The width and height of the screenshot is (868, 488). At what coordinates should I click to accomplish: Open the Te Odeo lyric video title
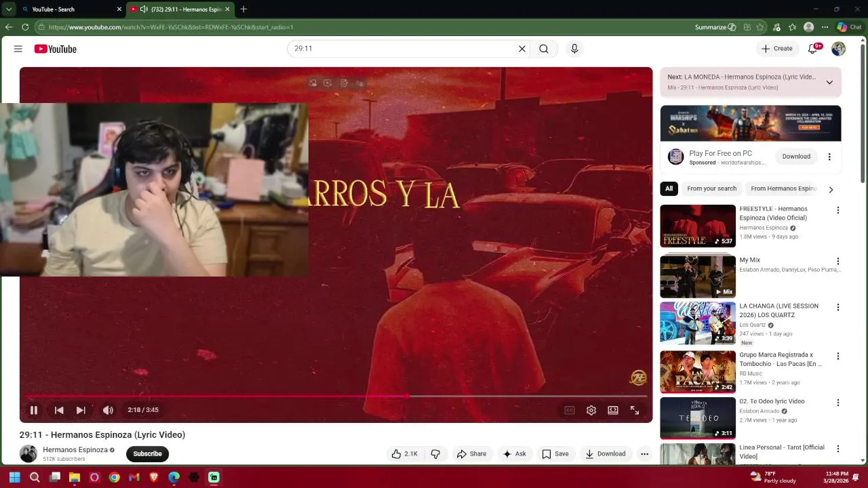pyautogui.click(x=772, y=401)
